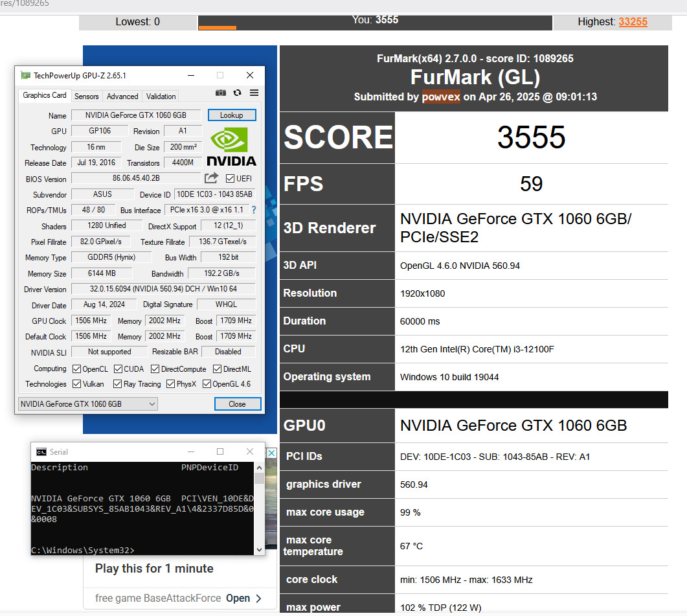Click the Bus Interface question mark icon
This screenshot has width=687, height=616.
[x=253, y=210]
